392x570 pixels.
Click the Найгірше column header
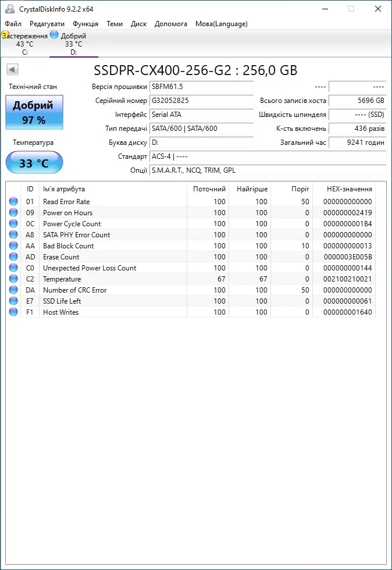250,189
